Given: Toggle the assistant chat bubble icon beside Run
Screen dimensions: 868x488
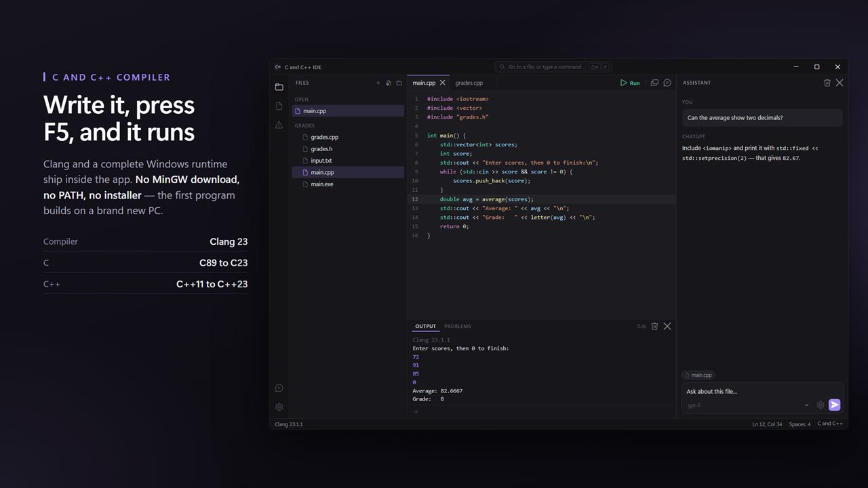Looking at the screenshot, I should click(667, 83).
